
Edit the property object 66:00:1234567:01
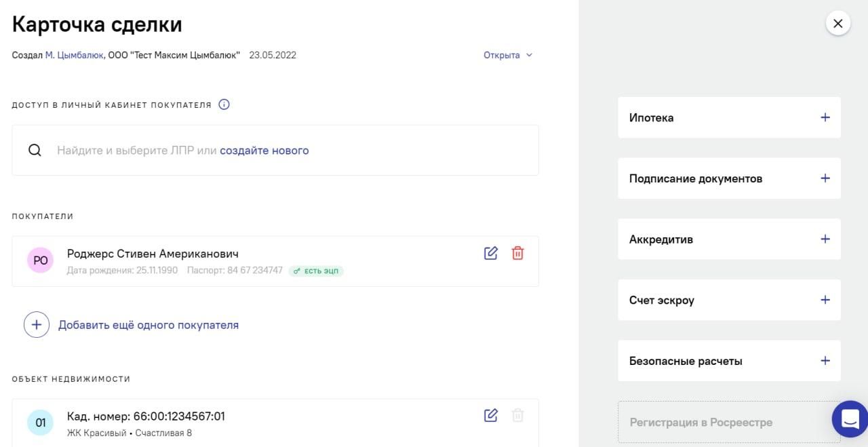click(x=491, y=415)
